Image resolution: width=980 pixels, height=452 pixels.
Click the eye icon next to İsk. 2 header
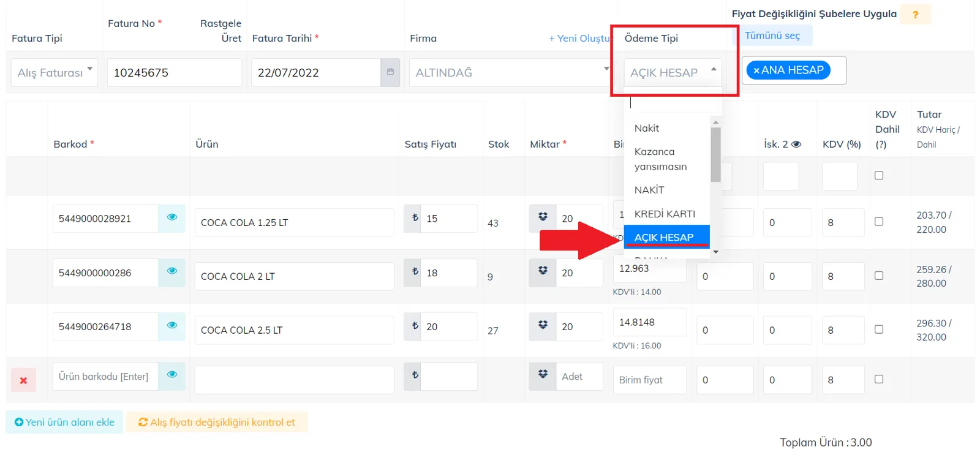tap(796, 145)
